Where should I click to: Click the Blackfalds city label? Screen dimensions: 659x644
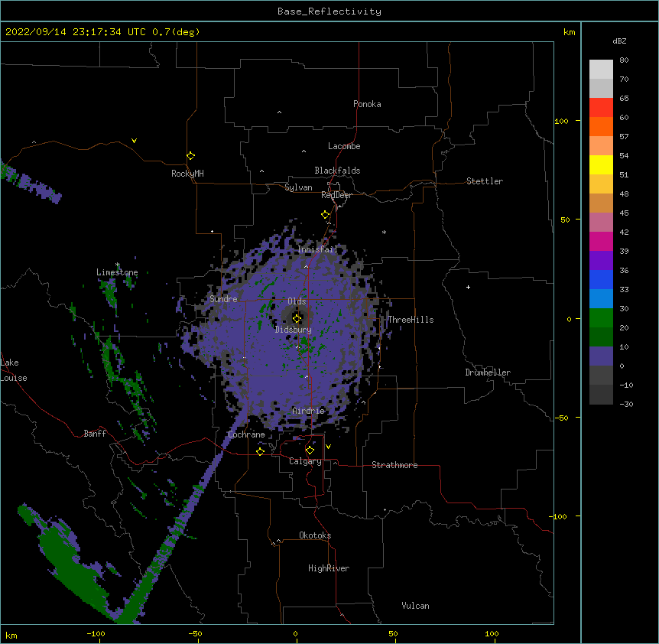[x=337, y=171]
